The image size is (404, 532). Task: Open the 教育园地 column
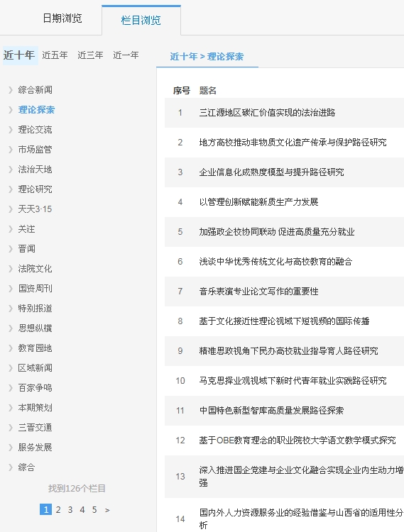click(35, 348)
